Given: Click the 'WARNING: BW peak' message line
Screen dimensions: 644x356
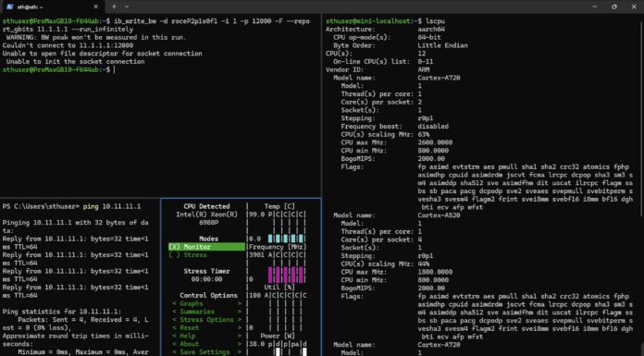Looking at the screenshot, I should tap(96, 37).
